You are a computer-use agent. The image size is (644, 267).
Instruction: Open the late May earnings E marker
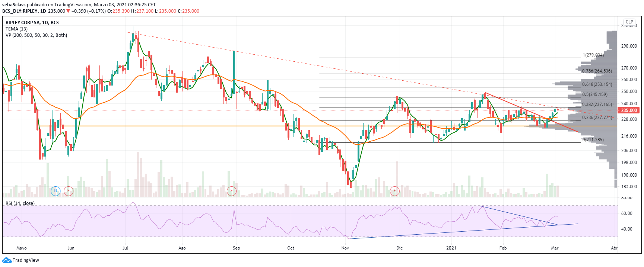pos(68,191)
